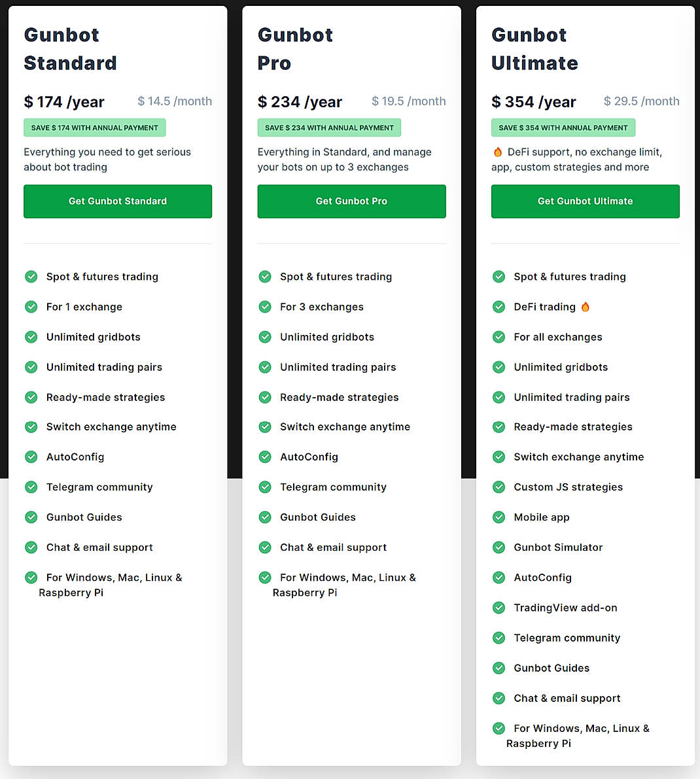Click the checkmark beside AutoConfig in Pro column
Viewport: 700px width, 779px height.
pyautogui.click(x=265, y=457)
